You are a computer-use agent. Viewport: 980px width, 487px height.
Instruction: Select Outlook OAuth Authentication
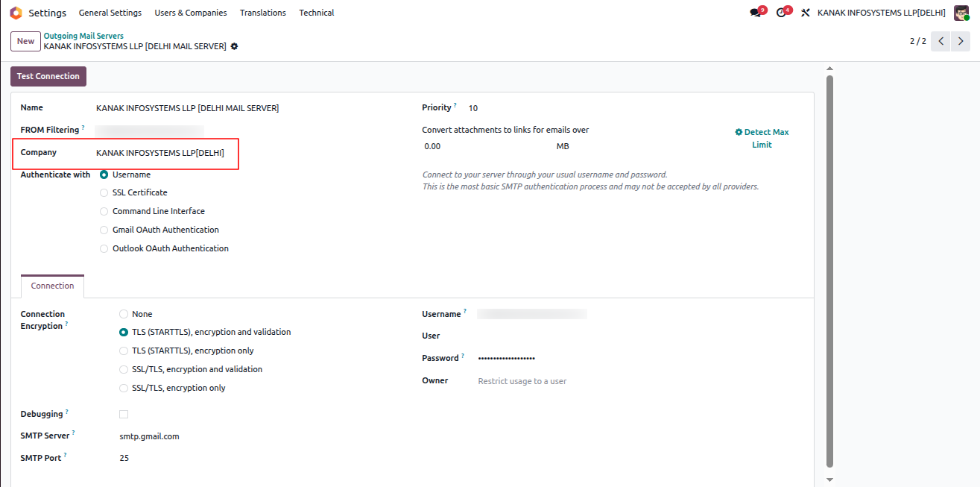point(104,248)
